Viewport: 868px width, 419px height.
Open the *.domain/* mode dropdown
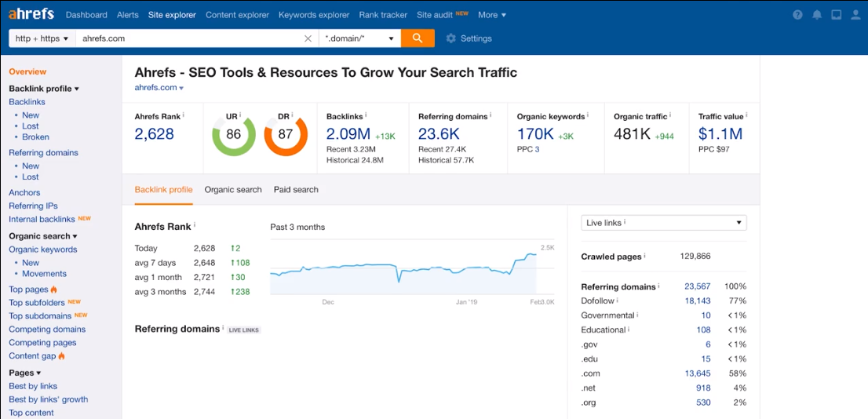[x=359, y=38]
